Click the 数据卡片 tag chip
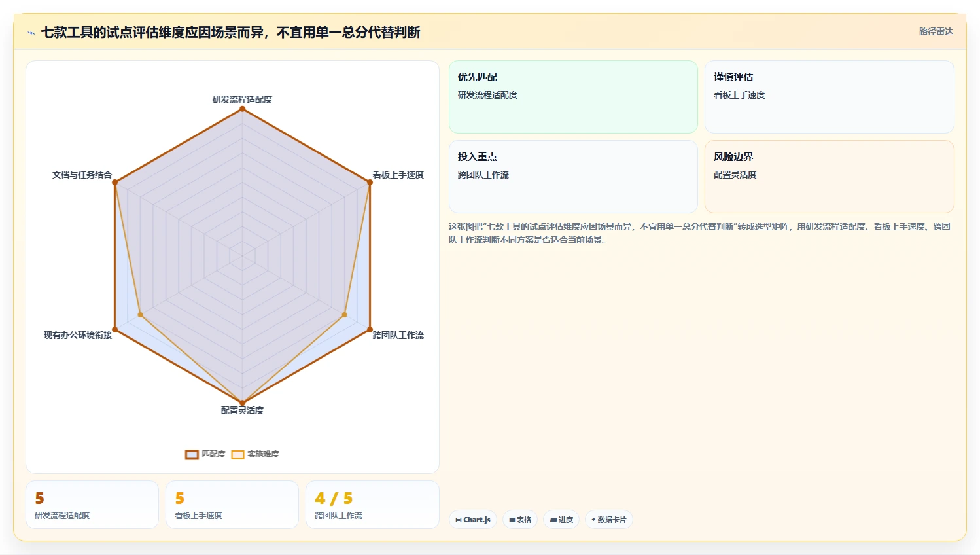Image resolution: width=980 pixels, height=555 pixels. point(609,520)
